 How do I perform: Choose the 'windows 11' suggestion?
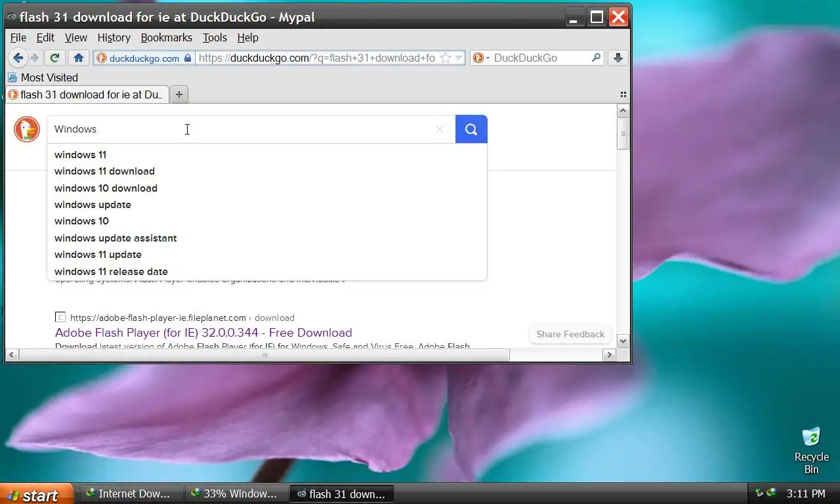coord(267,155)
